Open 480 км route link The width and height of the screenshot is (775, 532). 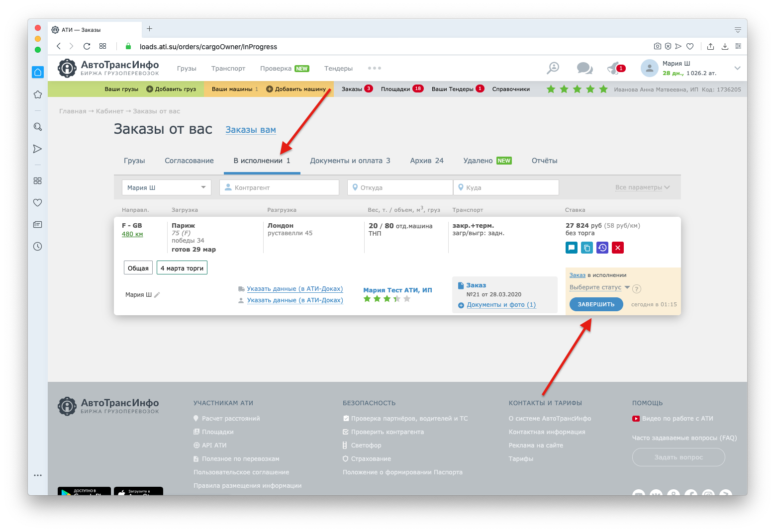(x=132, y=234)
